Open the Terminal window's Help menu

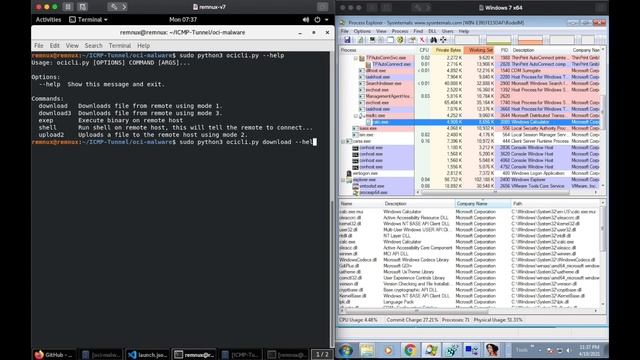pyautogui.click(x=143, y=45)
